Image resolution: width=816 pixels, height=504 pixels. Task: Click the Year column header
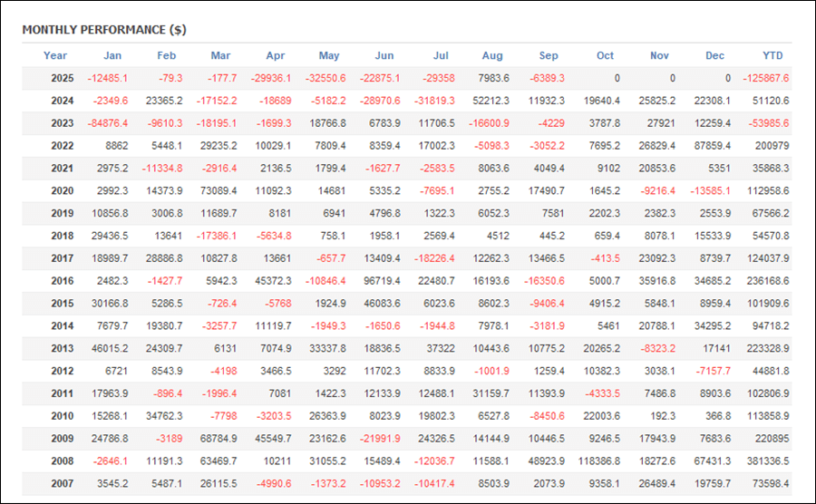pos(55,56)
